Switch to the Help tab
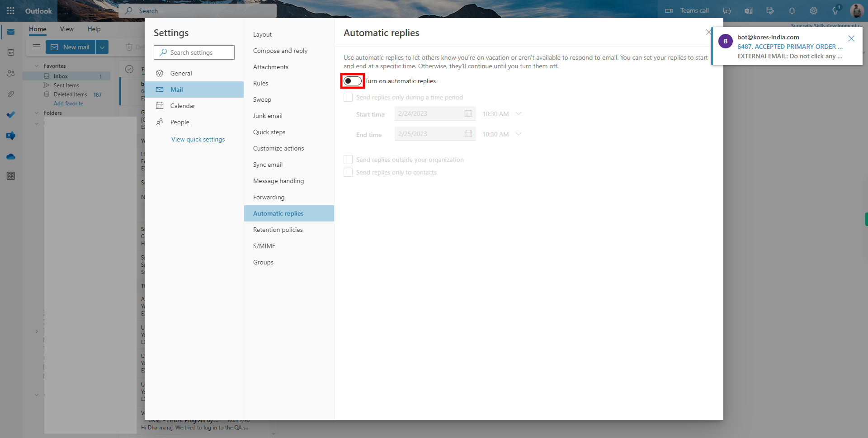 94,29
